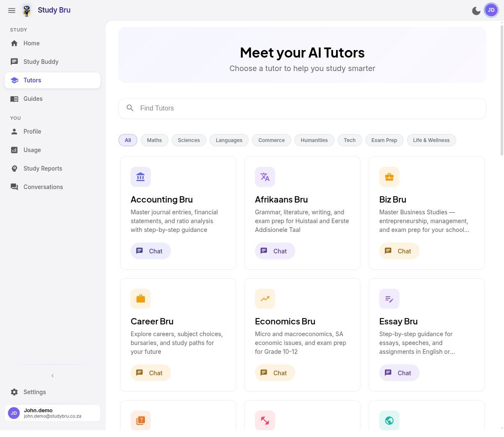Screen dimensions: 504x437
Task: Open Guides in sidebar
Action: 52,99
